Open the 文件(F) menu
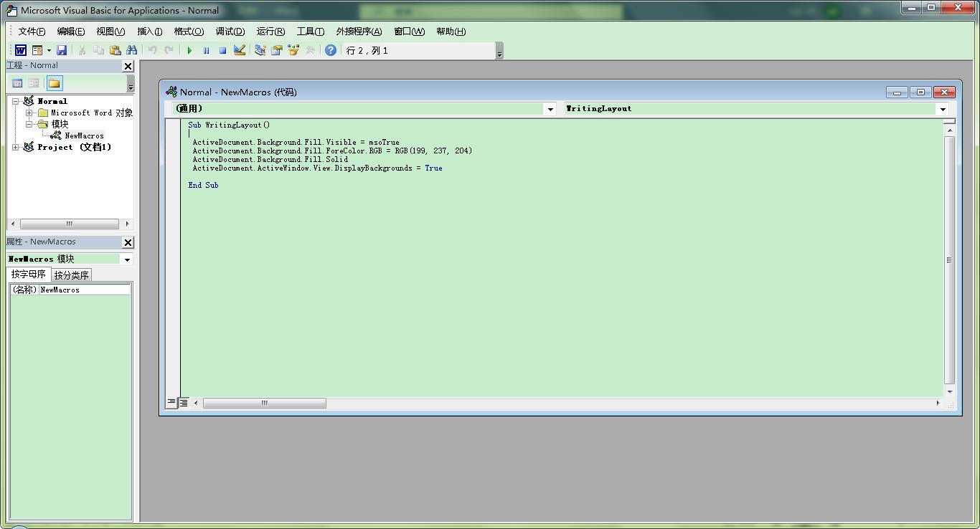 (32, 32)
